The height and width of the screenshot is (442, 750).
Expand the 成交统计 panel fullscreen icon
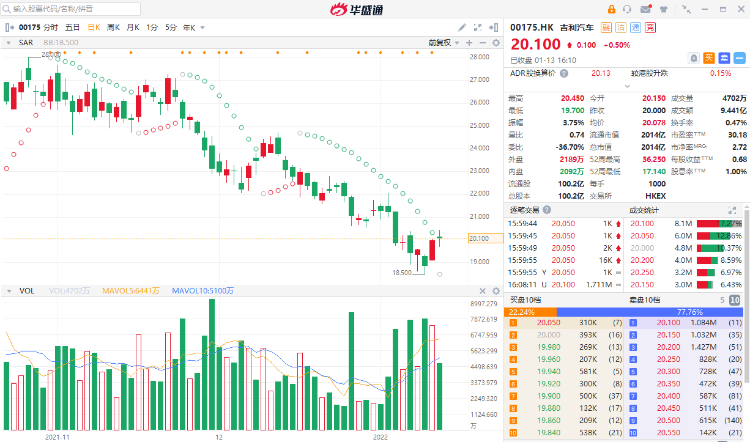(732, 210)
